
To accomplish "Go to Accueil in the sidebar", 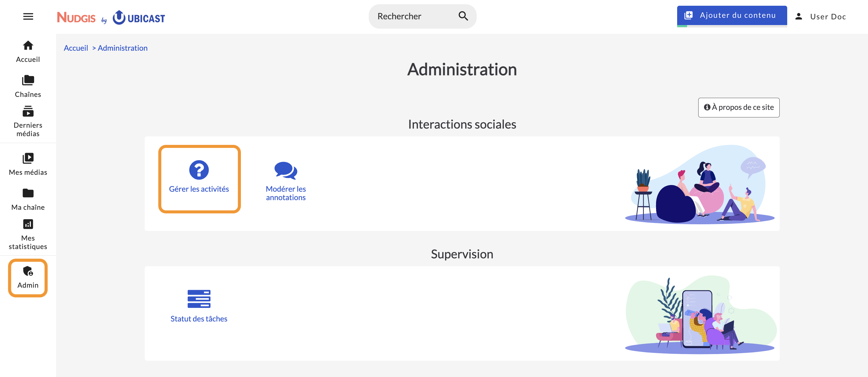I will [28, 52].
